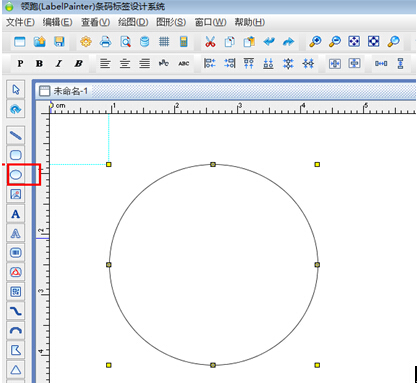This screenshot has width=417, height=383.
Task: Align text center
Action: coord(125,63)
